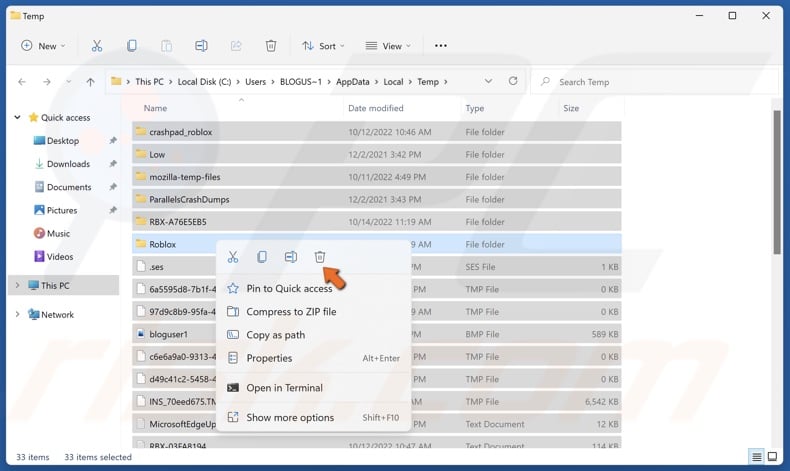This screenshot has width=790, height=471.
Task: Go forward with the right arrow
Action: tap(46, 82)
